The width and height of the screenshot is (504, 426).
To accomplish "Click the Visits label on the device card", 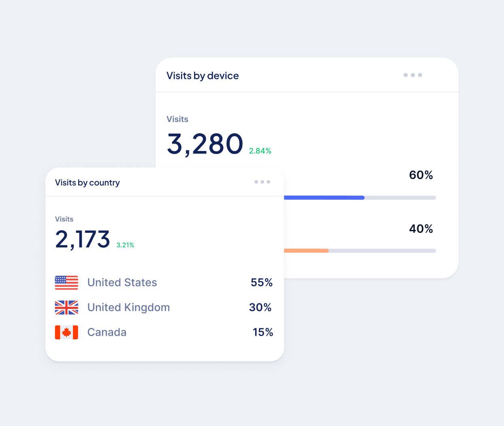I will tap(177, 119).
